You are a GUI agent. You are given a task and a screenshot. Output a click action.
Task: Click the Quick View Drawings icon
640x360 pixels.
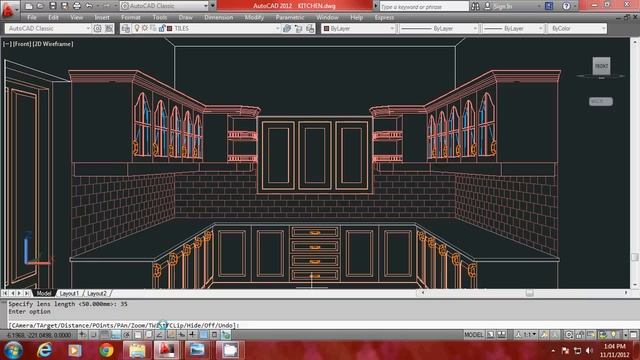501,335
